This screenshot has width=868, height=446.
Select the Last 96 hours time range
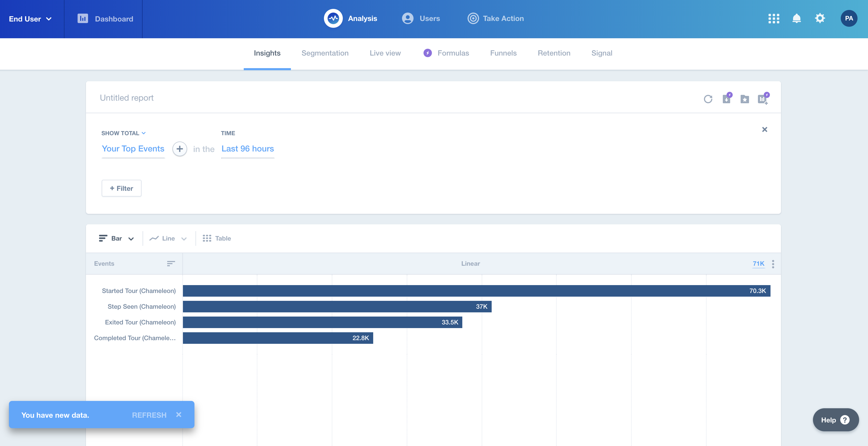coord(247,149)
